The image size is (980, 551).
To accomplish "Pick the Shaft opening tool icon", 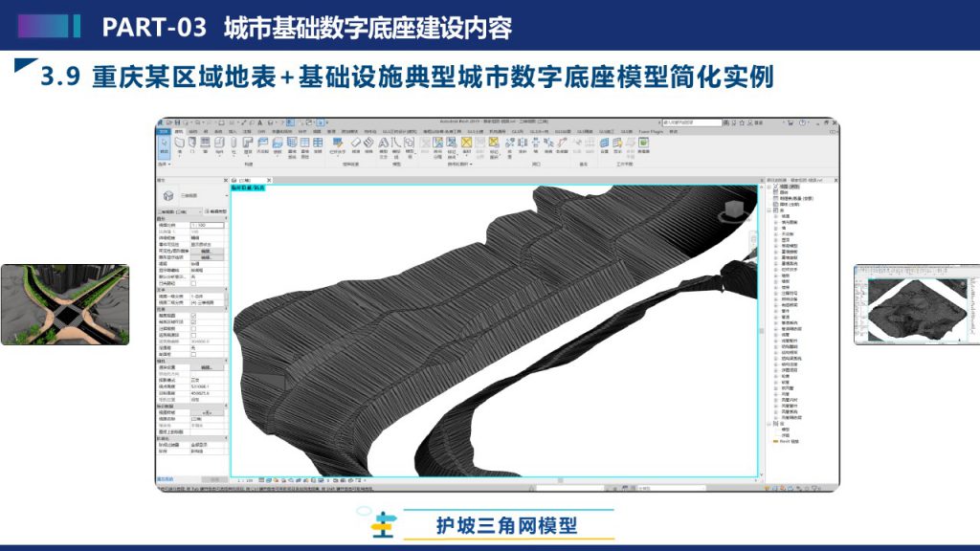I will click(523, 143).
